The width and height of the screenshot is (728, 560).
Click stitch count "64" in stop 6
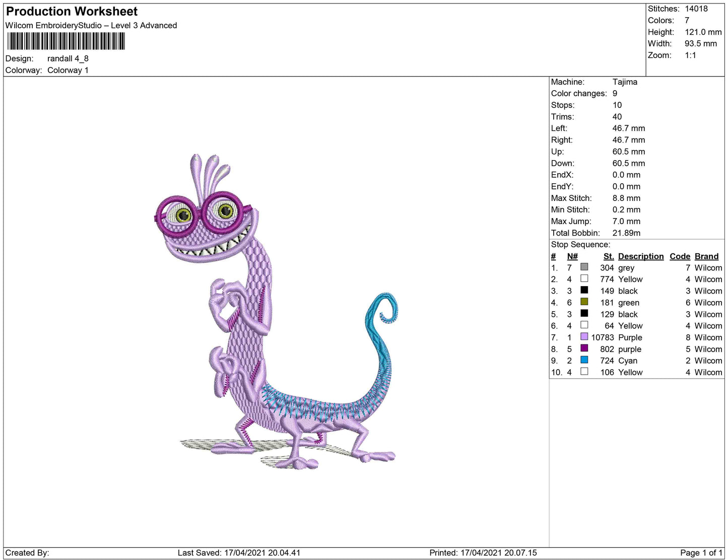click(610, 325)
